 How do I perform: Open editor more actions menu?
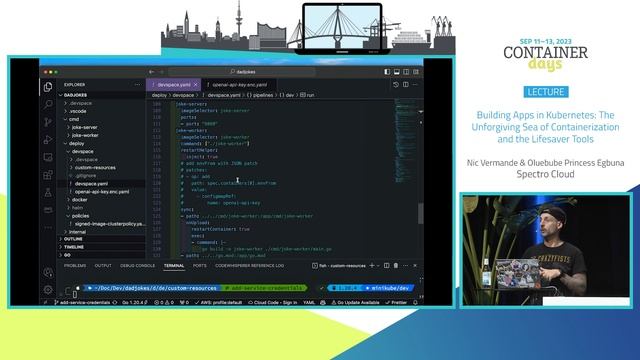pyautogui.click(x=415, y=84)
